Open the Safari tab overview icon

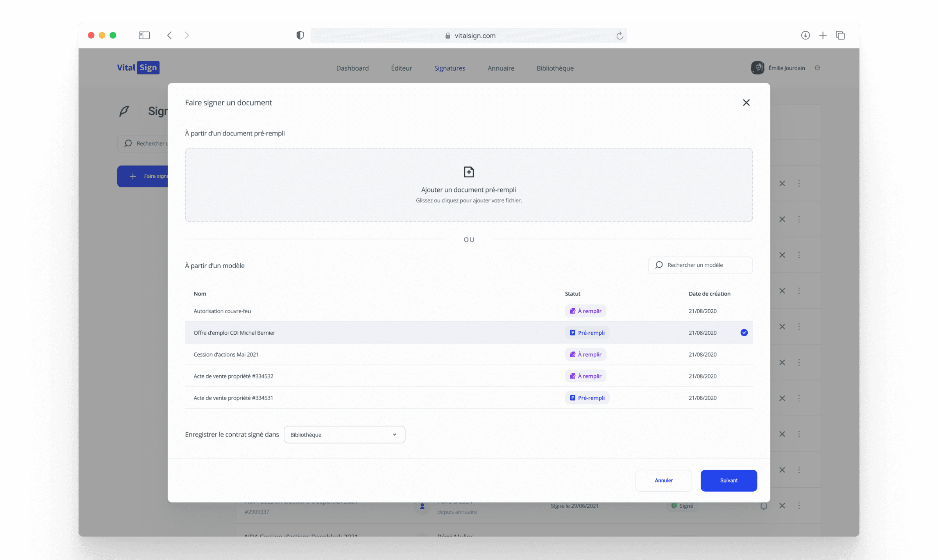[x=840, y=35]
